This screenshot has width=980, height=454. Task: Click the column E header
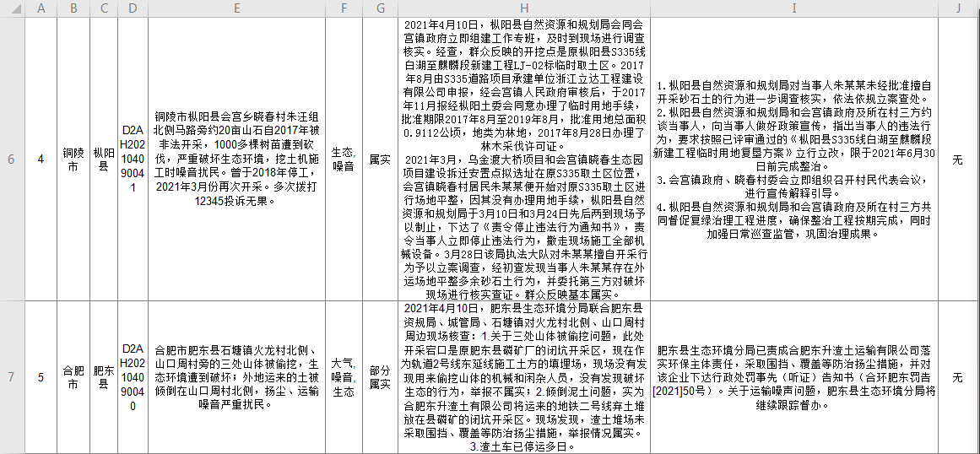(237, 8)
